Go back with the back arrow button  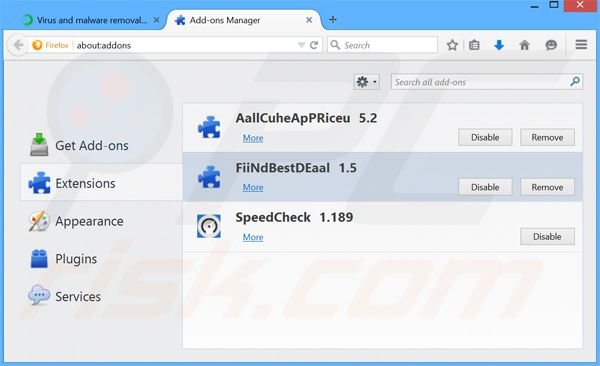[18, 45]
